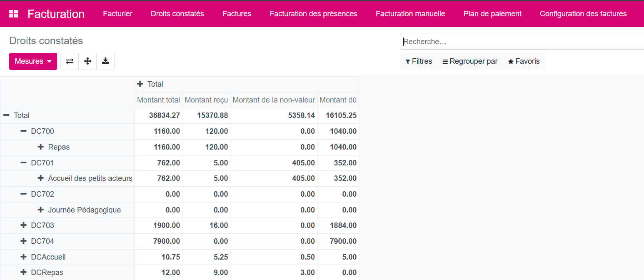Click the expand all icon
The height and width of the screenshot is (280, 644).
[87, 61]
